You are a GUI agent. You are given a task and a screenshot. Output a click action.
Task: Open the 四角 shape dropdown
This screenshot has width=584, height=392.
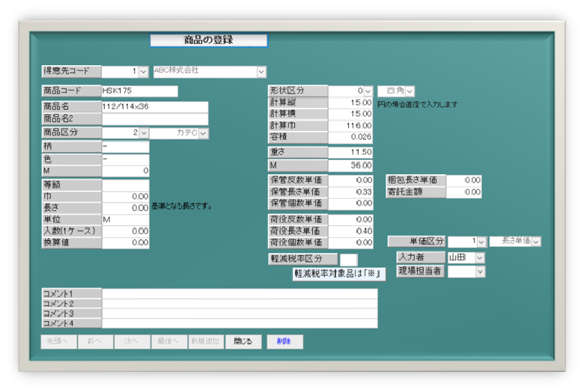click(410, 91)
